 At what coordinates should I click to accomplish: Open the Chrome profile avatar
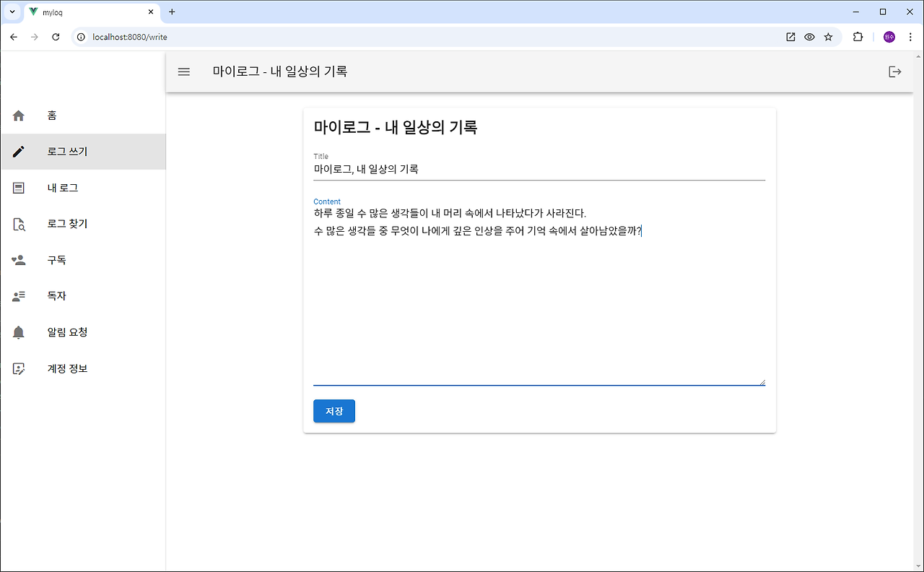click(889, 37)
